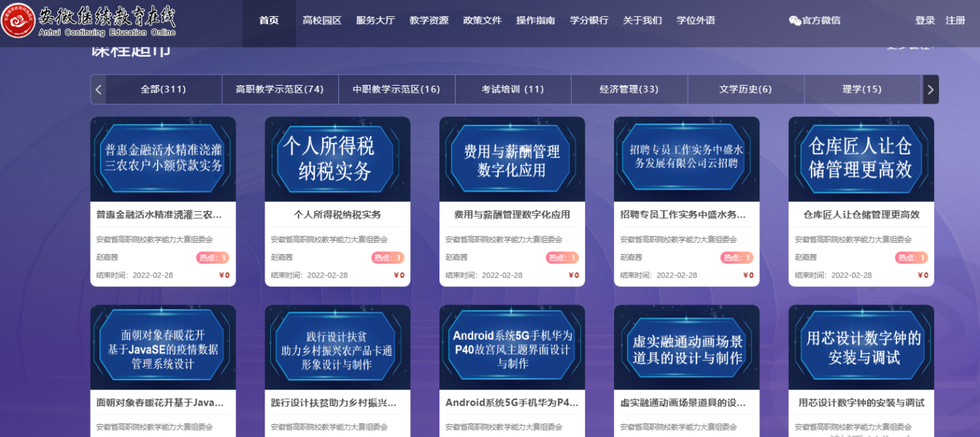Viewport: 980px width, 437px height.
Task: Click the course title 招聘专员工作实务中盛水务…
Action: pyautogui.click(x=683, y=215)
